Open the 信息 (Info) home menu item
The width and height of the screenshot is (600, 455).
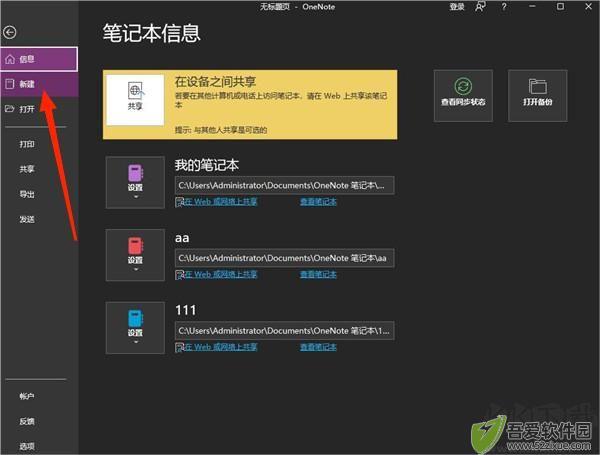[x=39, y=59]
